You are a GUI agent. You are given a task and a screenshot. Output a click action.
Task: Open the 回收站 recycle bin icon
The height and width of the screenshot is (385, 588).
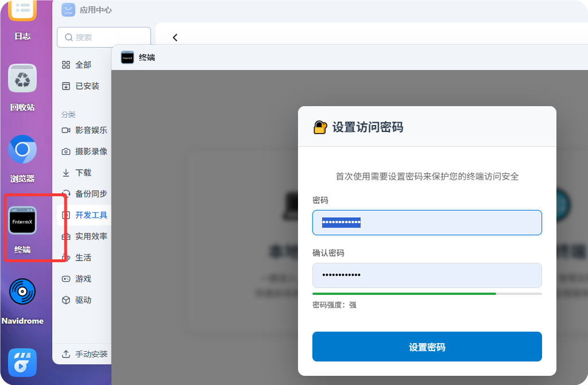pyautogui.click(x=22, y=79)
